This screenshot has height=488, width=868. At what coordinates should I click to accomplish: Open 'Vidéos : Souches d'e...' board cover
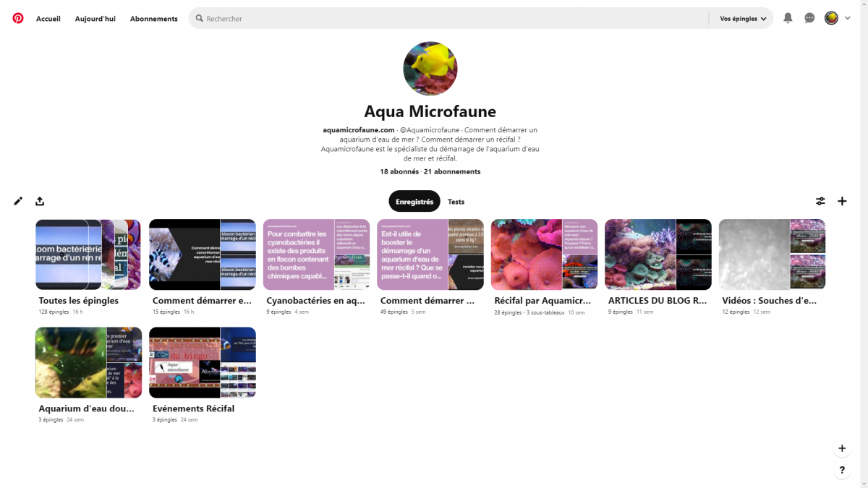point(772,254)
